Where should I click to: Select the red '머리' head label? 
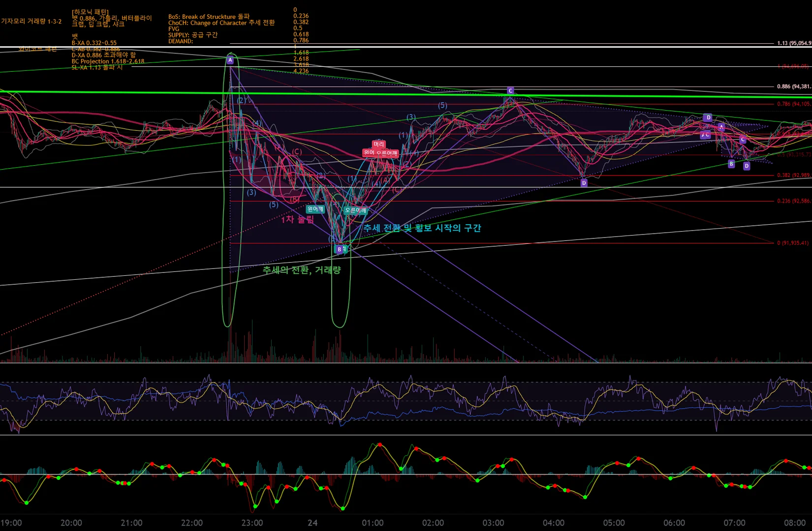[x=378, y=144]
